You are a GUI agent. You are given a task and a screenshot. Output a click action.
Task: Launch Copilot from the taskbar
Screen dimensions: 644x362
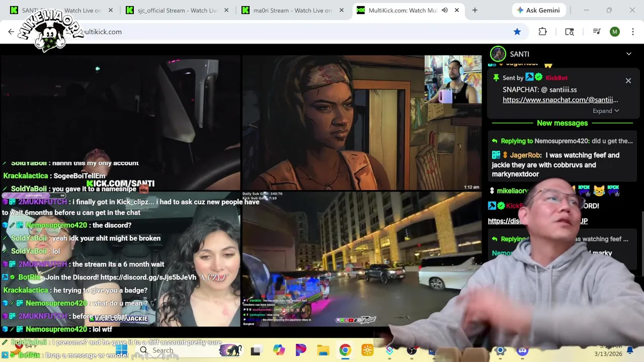(279, 350)
